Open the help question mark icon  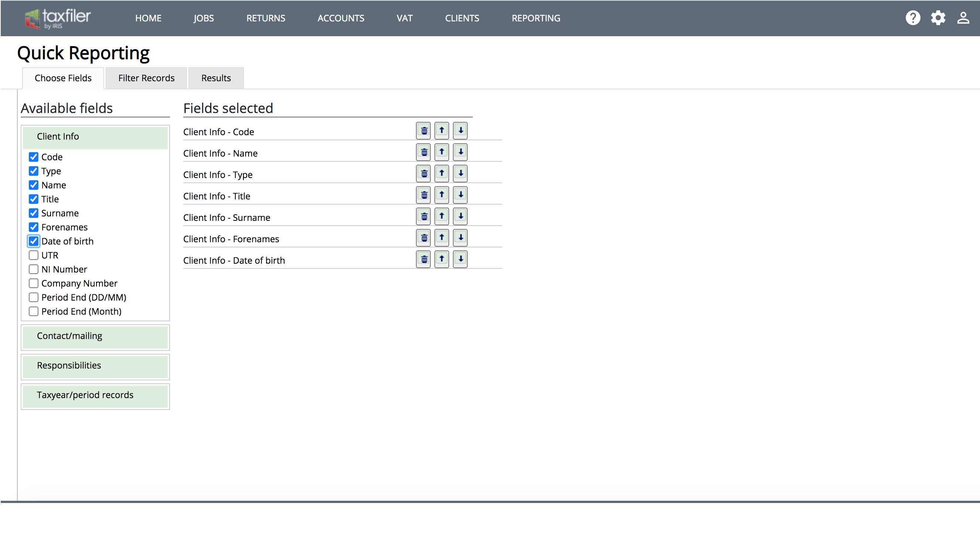pyautogui.click(x=913, y=18)
